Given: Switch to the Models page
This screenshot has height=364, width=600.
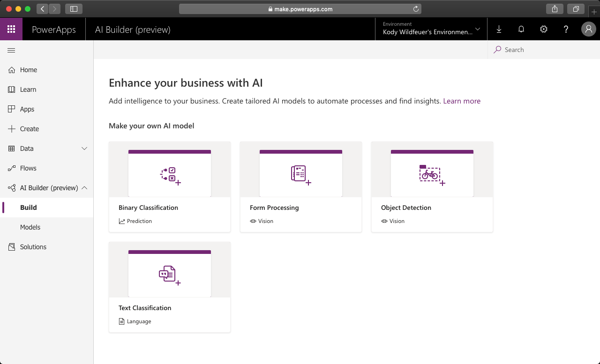Looking at the screenshot, I should point(30,227).
